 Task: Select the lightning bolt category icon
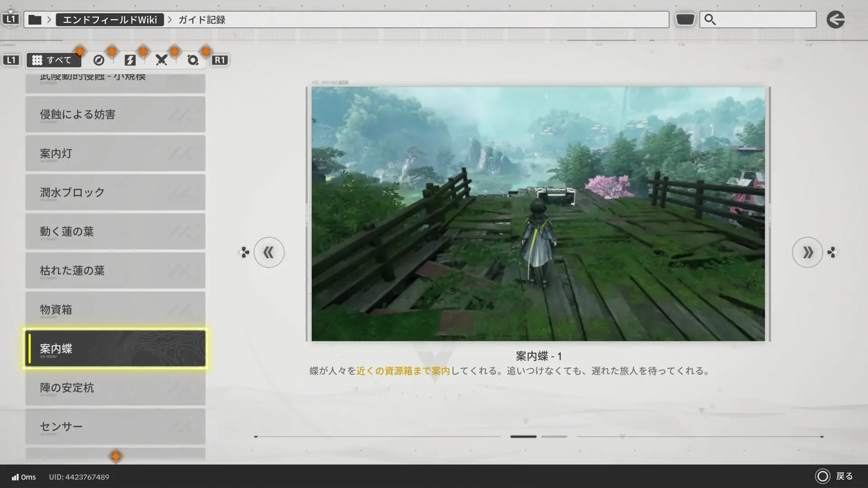(130, 60)
